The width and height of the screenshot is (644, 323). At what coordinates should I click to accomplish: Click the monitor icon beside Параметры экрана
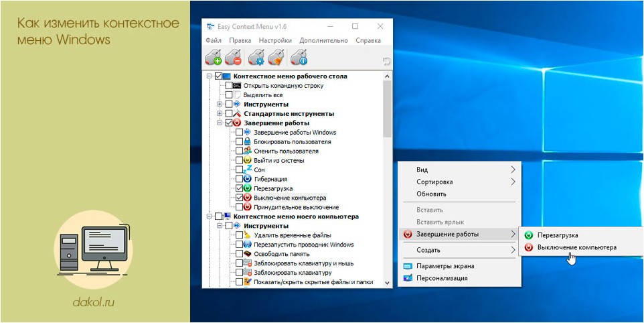(408, 266)
